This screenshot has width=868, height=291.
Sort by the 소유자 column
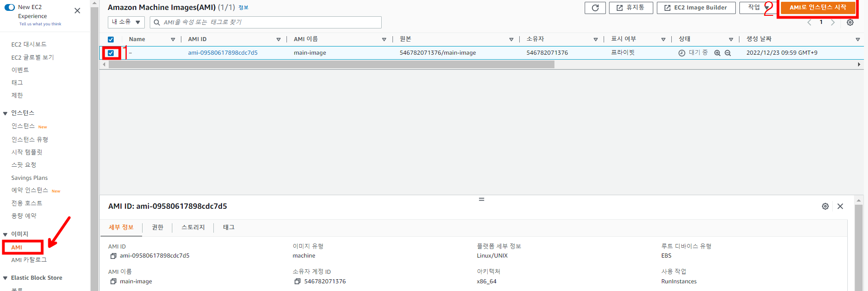point(596,40)
